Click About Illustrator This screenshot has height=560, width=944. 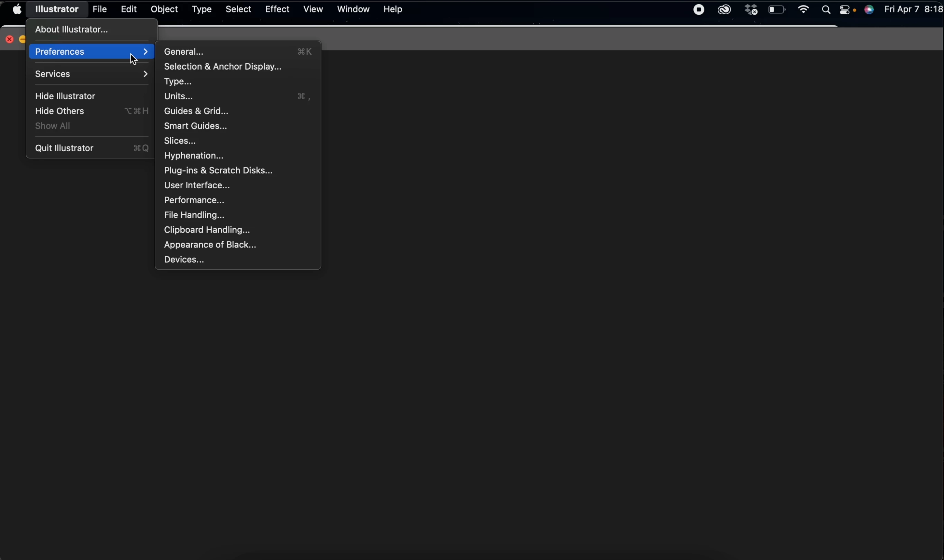[x=72, y=29]
